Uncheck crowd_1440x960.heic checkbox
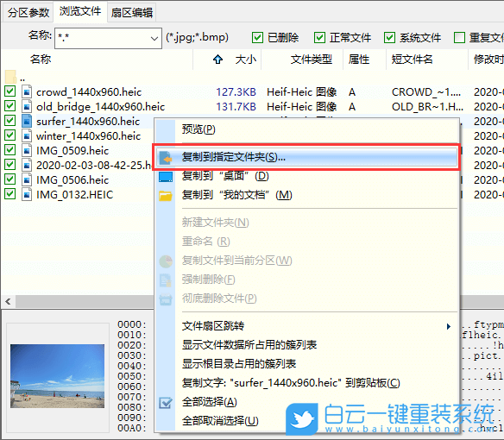Screen dimensions: 504x440 click(x=10, y=91)
